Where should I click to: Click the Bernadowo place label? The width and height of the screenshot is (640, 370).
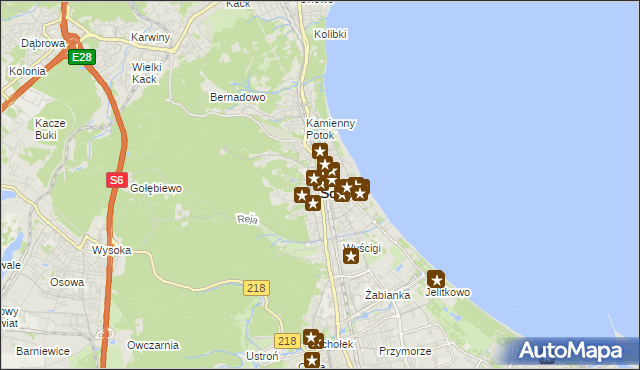click(238, 97)
